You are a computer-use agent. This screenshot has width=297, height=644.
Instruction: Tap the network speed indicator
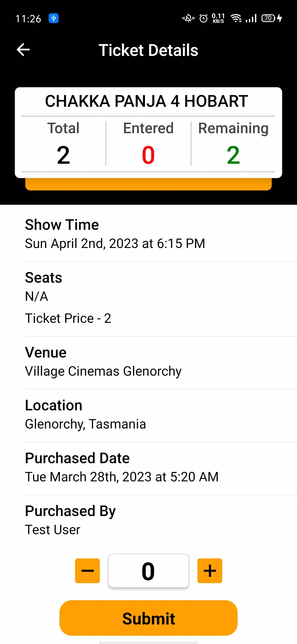[x=218, y=18]
